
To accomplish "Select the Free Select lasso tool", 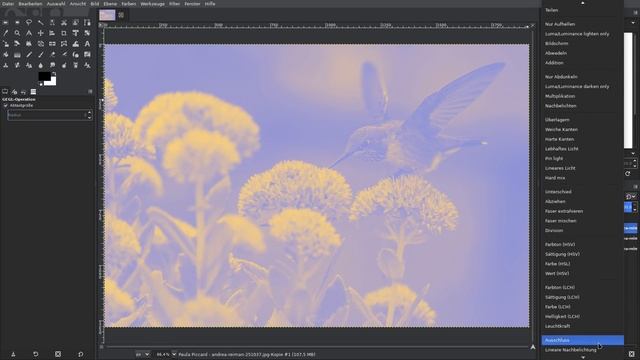I will click(29, 22).
